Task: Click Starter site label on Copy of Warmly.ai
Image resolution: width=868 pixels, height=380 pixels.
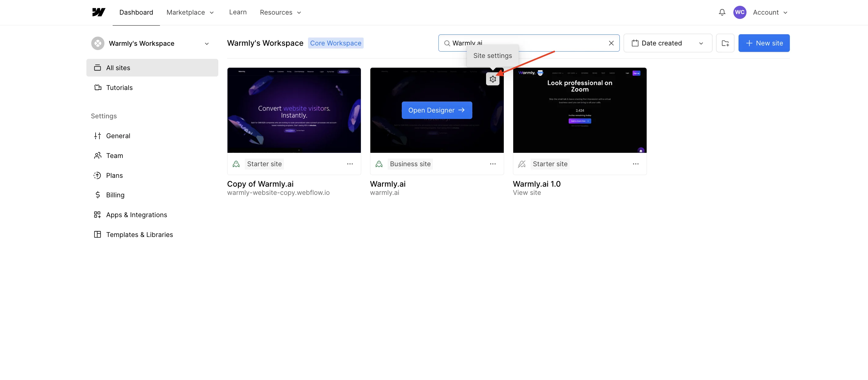Action: 264,164
